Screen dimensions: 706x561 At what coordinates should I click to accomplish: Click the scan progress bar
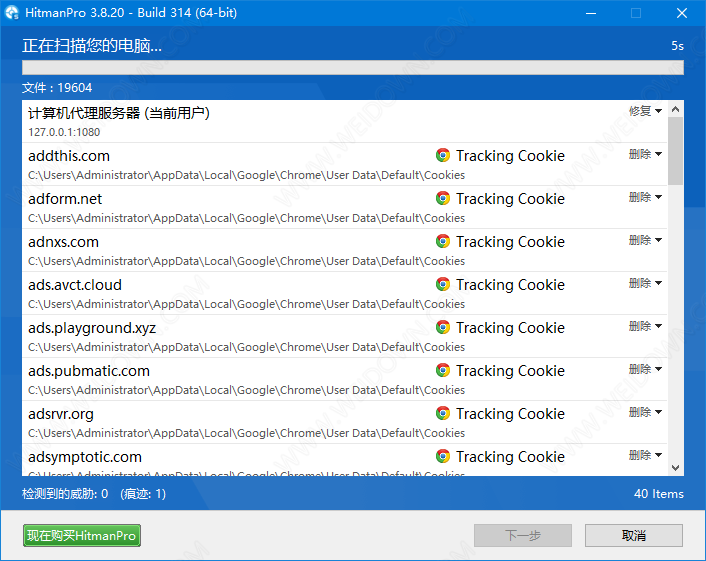point(353,68)
